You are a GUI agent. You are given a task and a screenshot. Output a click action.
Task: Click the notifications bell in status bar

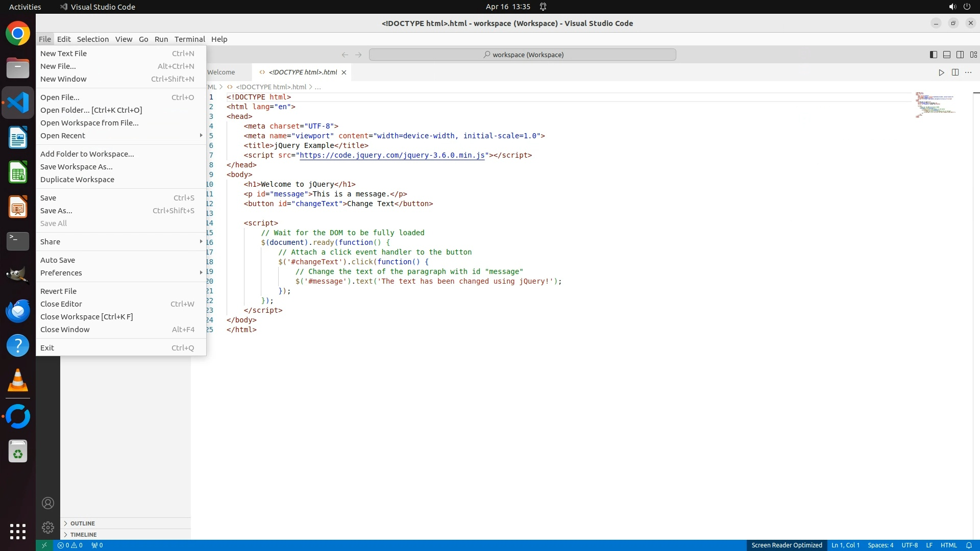coord(969,545)
